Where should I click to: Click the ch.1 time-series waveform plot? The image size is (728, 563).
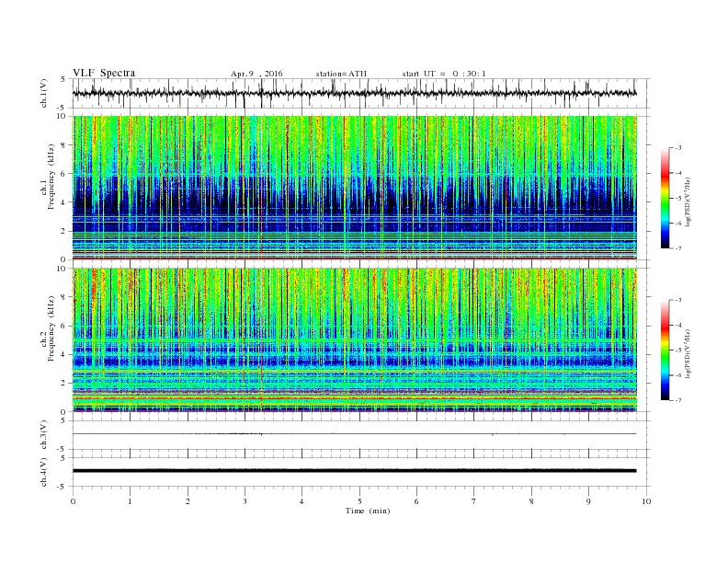(361, 93)
